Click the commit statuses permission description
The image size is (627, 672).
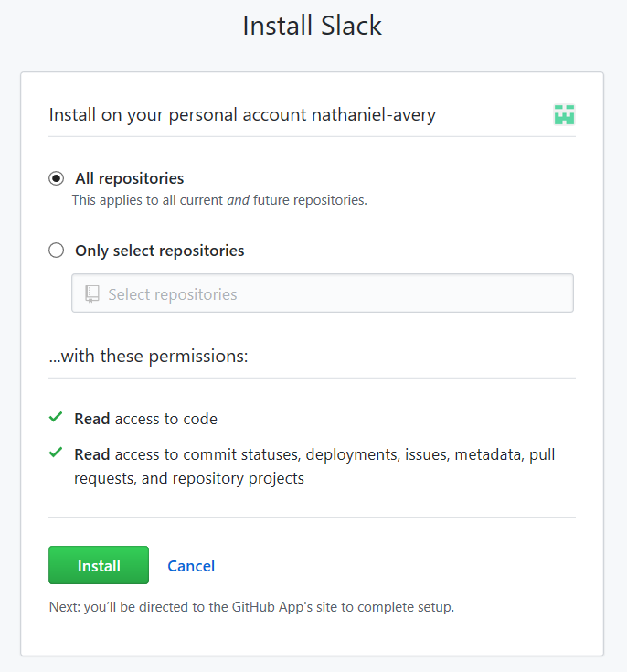tap(314, 466)
